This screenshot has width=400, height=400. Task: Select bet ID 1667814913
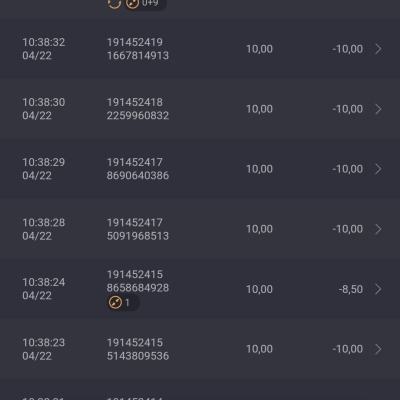click(138, 55)
